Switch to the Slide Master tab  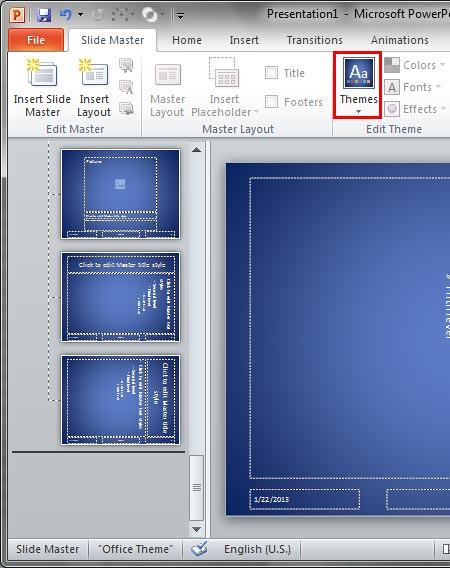point(112,40)
